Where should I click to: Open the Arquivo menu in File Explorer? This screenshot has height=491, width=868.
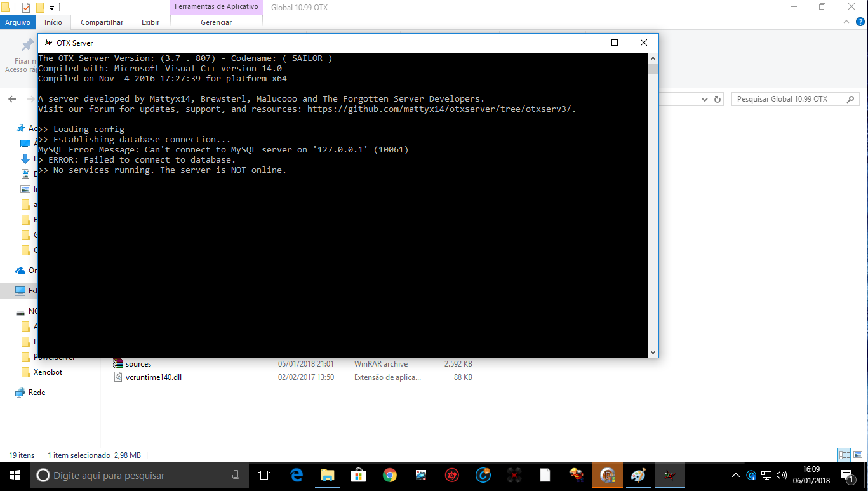pyautogui.click(x=17, y=22)
